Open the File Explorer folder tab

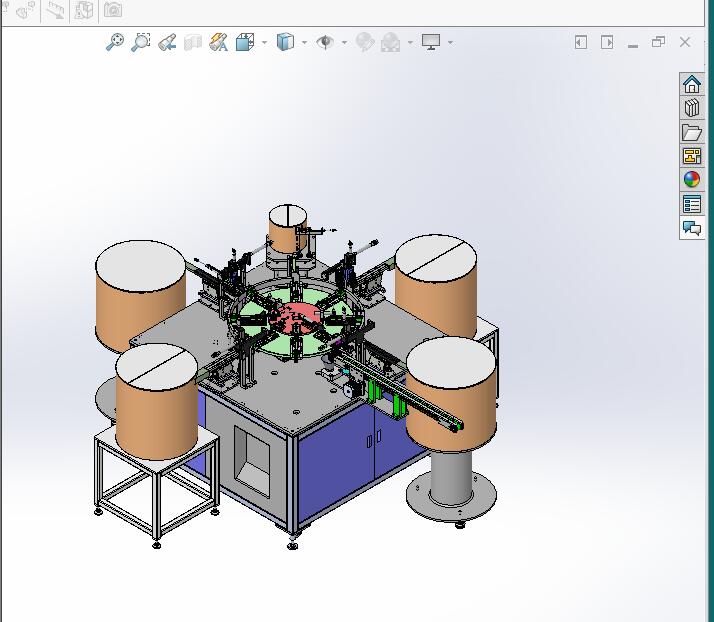(692, 132)
